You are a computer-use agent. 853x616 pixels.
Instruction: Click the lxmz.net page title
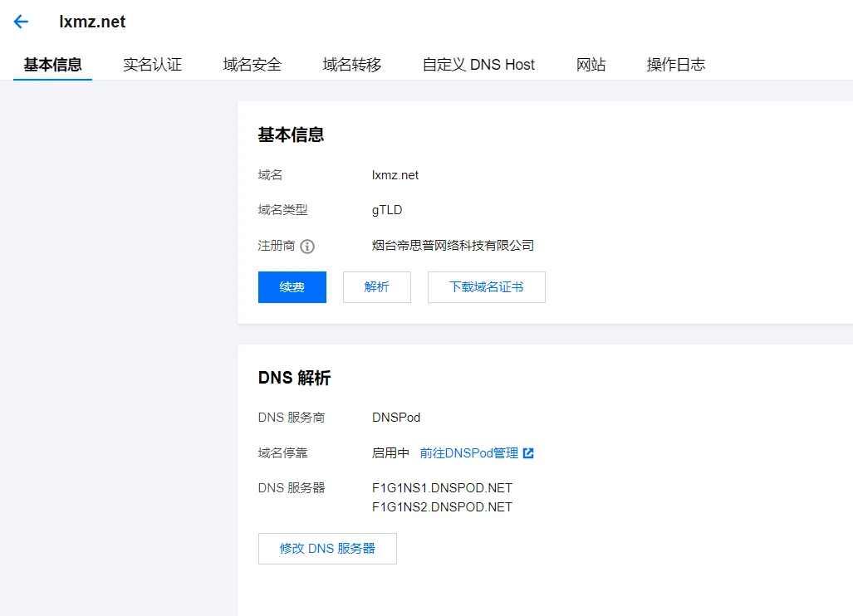click(92, 22)
